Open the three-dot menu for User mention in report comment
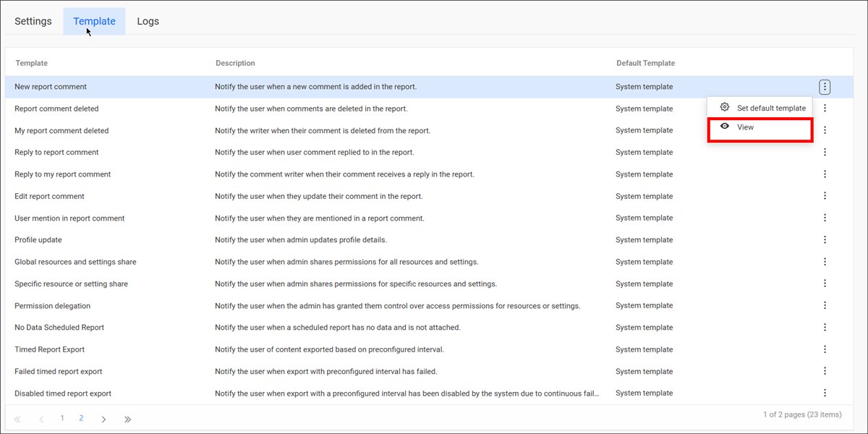868x434 pixels. click(x=825, y=218)
